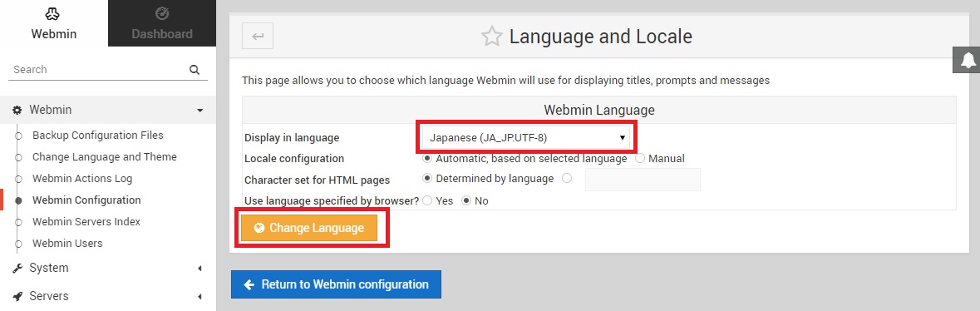Switch to the Dashboard tab
The width and height of the screenshot is (980, 311).
(x=162, y=23)
